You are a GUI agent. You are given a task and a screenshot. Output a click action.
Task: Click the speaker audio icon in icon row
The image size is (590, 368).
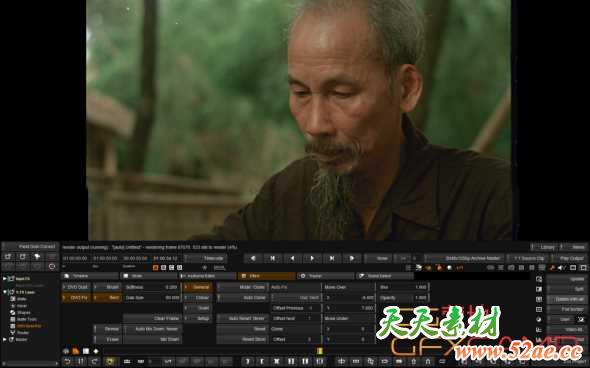click(x=562, y=268)
